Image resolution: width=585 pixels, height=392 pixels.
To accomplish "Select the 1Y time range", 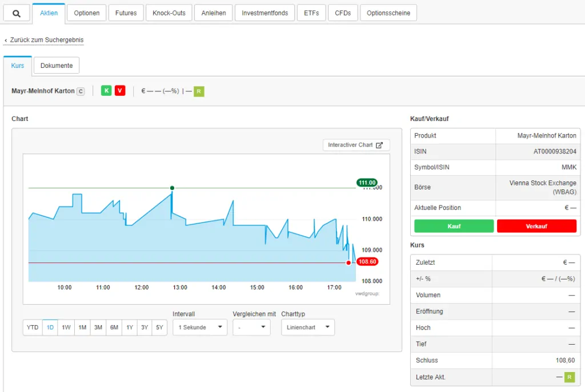I will [130, 327].
